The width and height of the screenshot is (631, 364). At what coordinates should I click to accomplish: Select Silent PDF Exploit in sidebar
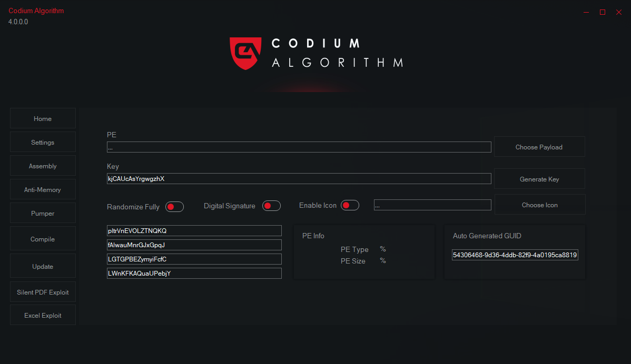pyautogui.click(x=43, y=292)
